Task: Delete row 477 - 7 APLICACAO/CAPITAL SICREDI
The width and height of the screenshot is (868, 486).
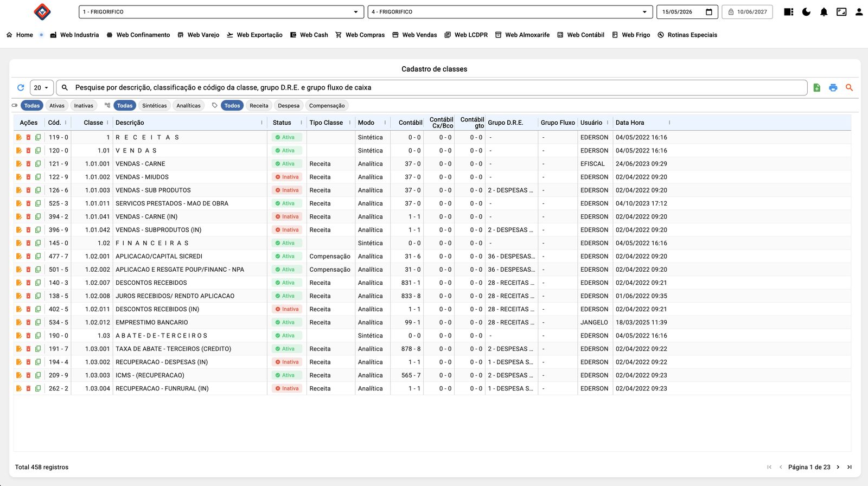Action: pyautogui.click(x=28, y=256)
